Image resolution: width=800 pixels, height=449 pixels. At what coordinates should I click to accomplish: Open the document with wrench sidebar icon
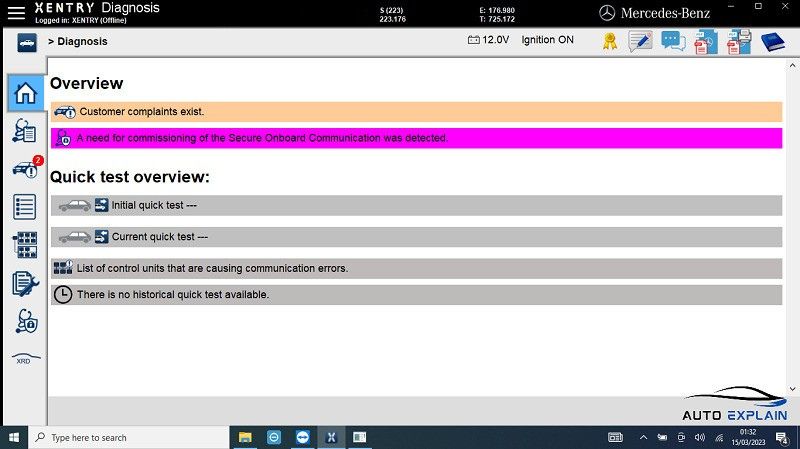(25, 284)
